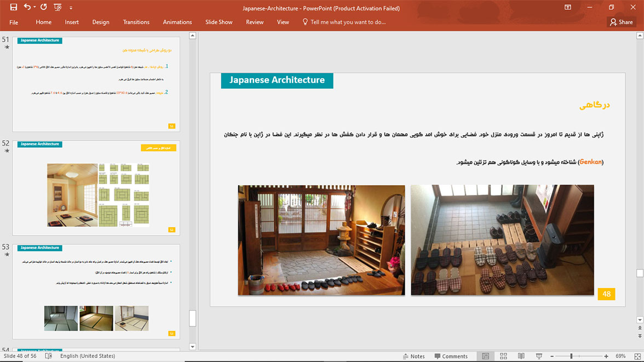Click the thumbnail pane scrollbar handle
The width and height of the screenshot is (644, 362).
click(192, 318)
